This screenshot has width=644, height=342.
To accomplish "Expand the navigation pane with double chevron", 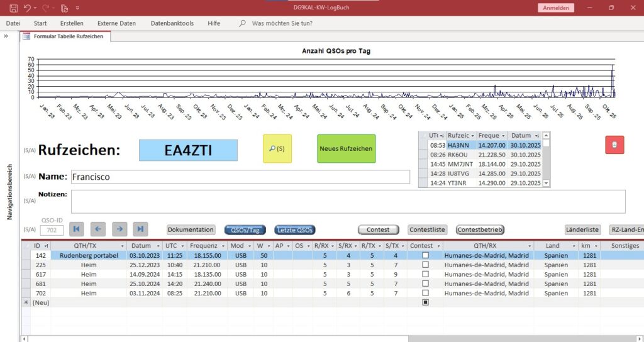I will [6, 36].
